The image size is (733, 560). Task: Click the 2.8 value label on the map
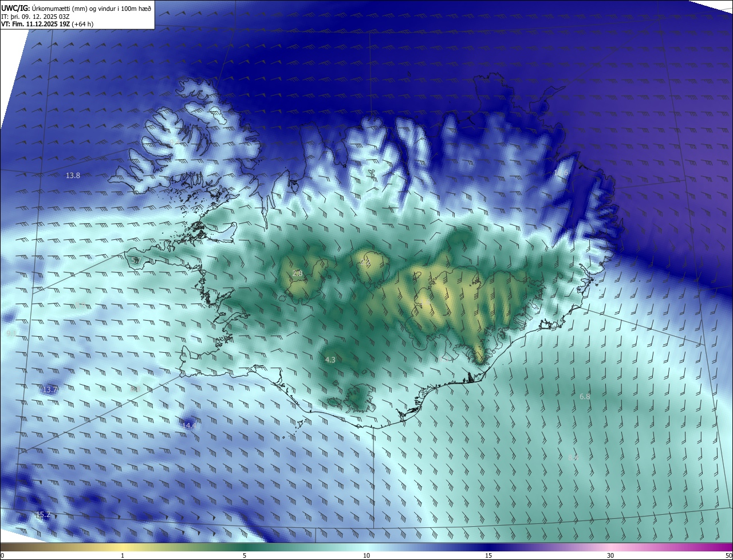click(x=297, y=274)
